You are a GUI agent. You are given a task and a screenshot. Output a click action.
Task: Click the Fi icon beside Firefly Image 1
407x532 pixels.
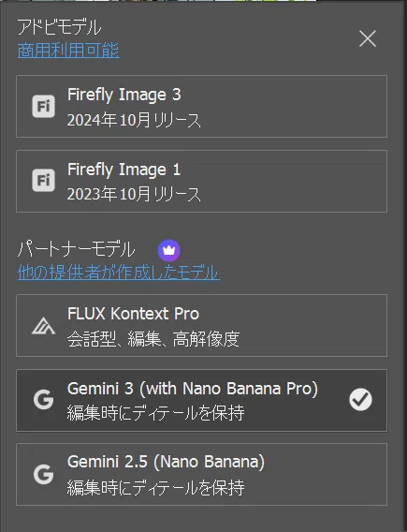[43, 180]
